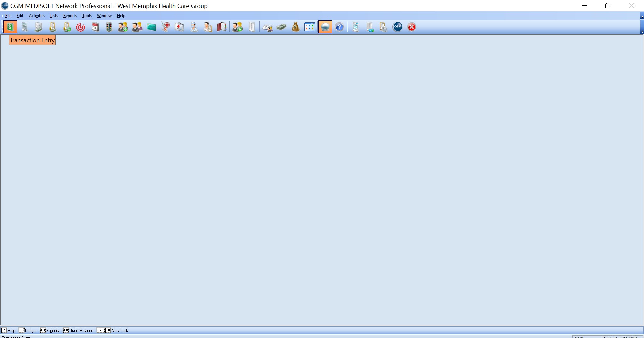Open Appointment Book calendar icon
The width and height of the screenshot is (644, 338).
coord(95,27)
